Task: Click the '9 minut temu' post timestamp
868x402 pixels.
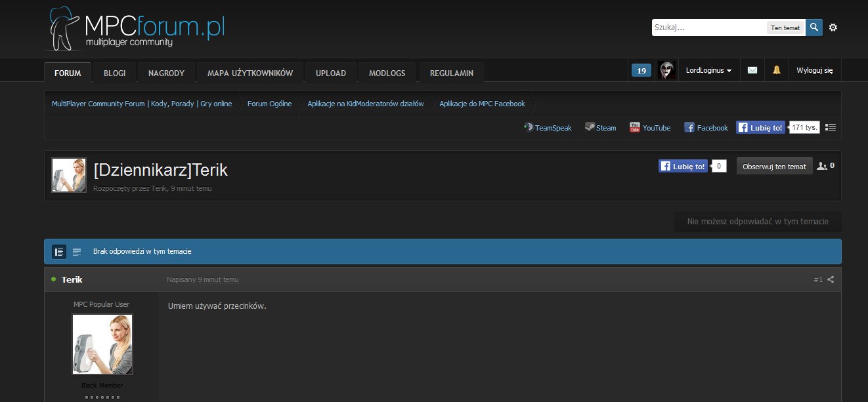Action: pos(218,279)
